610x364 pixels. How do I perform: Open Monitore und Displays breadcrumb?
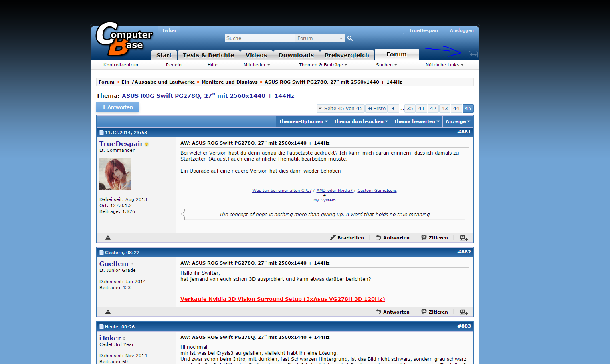(x=230, y=82)
